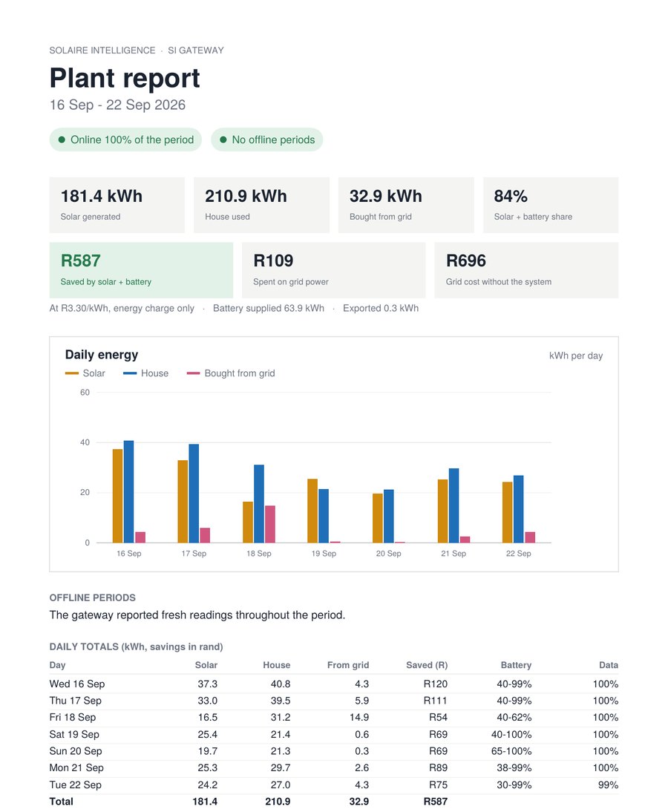Click the 14.9 From grid value for Fri 18 Sep

pyautogui.click(x=358, y=718)
